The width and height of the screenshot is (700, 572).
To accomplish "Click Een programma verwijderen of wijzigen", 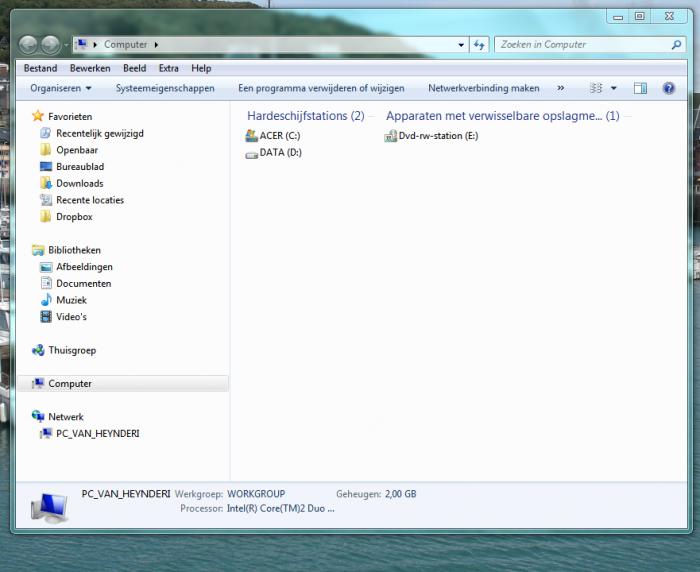I will pos(321,88).
